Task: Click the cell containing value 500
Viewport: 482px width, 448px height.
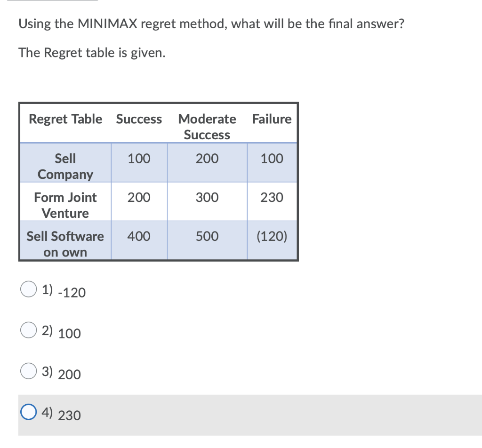Action: click(207, 236)
